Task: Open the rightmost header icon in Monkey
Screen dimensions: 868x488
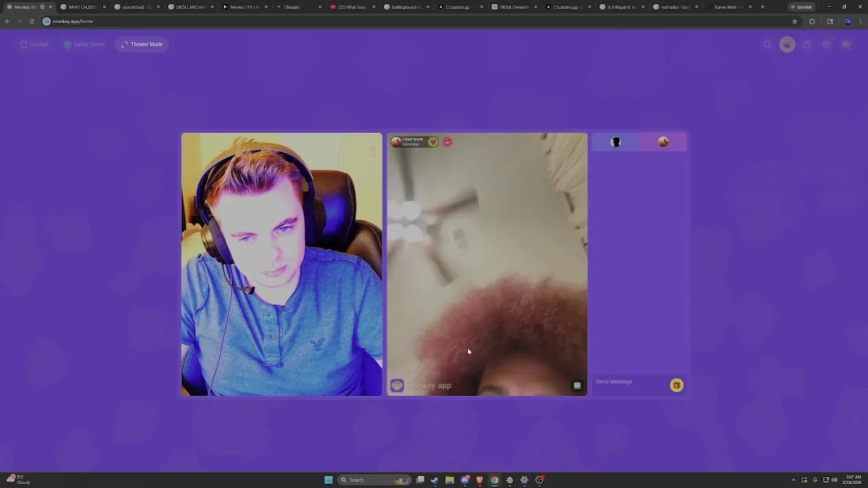Action: (x=846, y=45)
